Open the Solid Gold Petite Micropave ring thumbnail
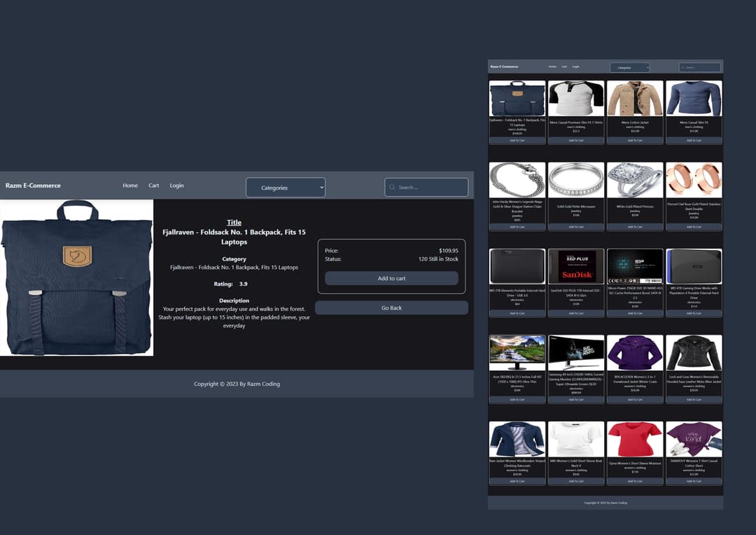The height and width of the screenshot is (535, 756). click(x=576, y=180)
